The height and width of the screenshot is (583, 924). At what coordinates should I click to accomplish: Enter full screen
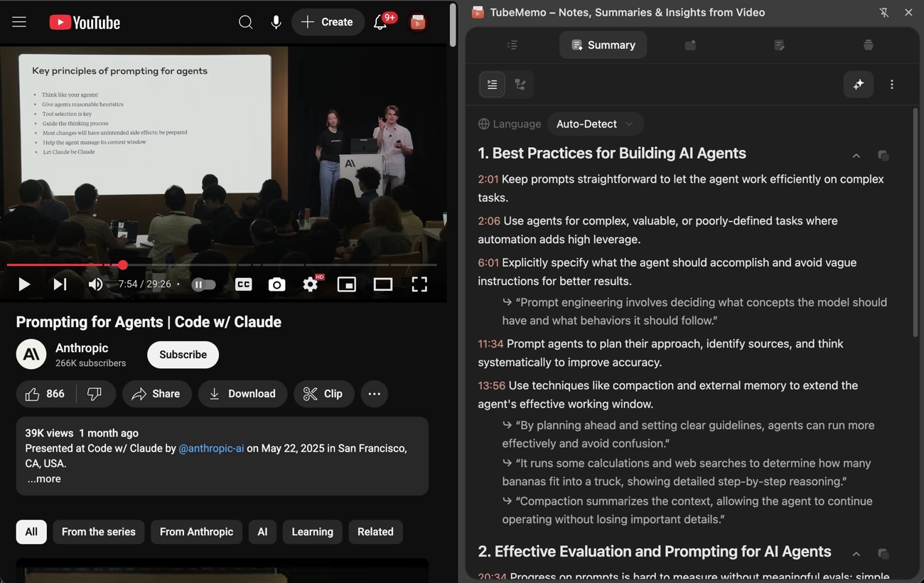[419, 284]
